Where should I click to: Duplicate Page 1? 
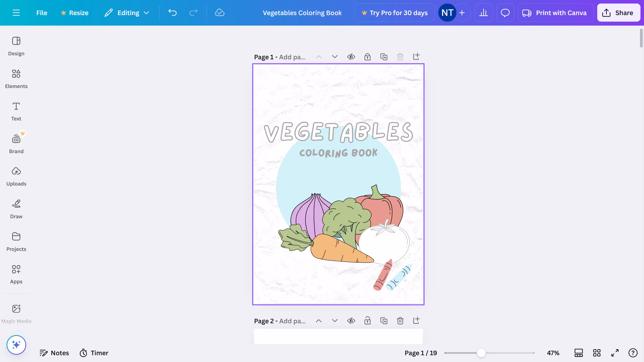384,57
